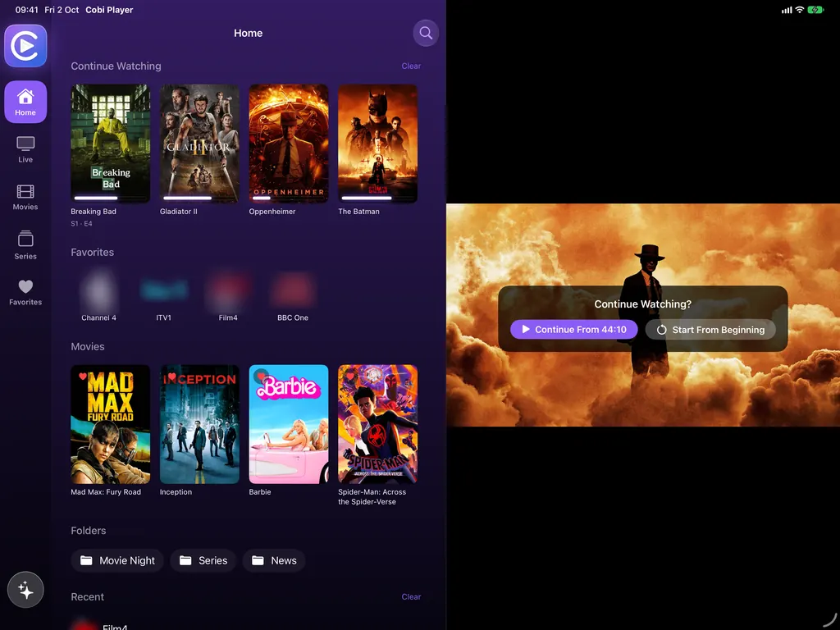Open the News folder

[x=274, y=560]
